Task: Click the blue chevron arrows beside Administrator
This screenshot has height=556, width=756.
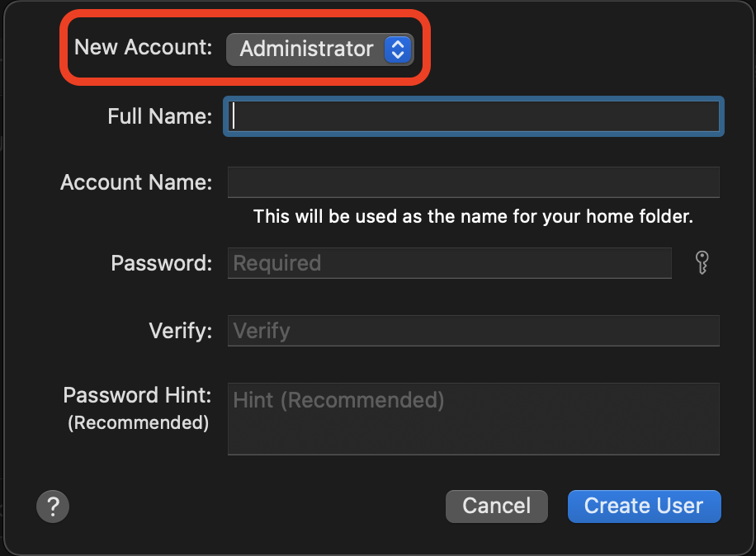Action: (x=397, y=49)
